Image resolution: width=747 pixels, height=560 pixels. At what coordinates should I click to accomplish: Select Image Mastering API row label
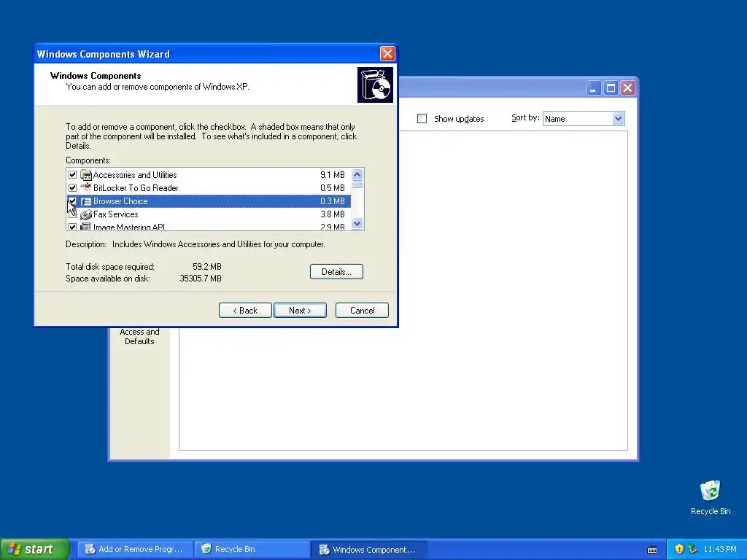(129, 227)
